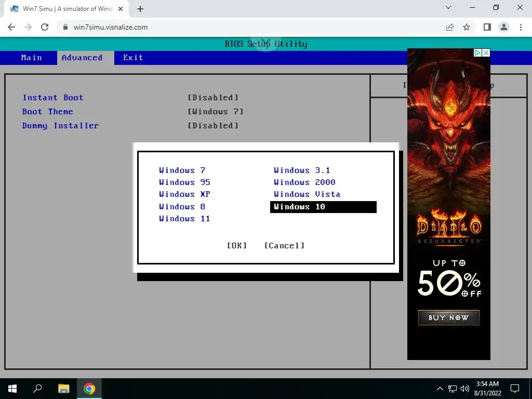532x399 pixels.
Task: Click the AdChoices icon on the ad
Action: (478, 52)
